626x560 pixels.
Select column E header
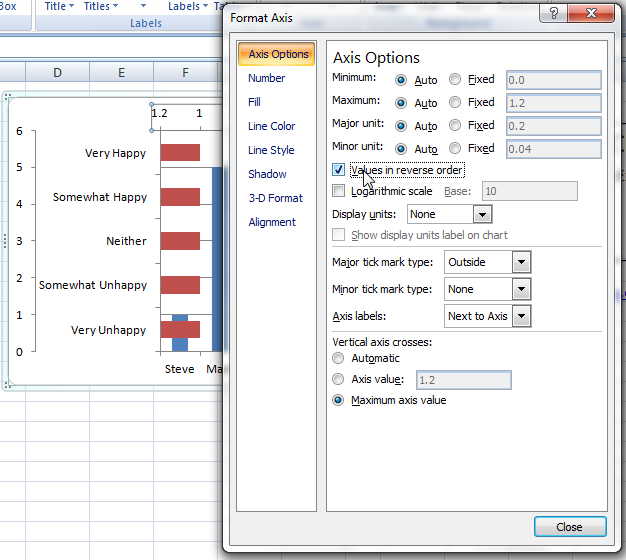[121, 73]
